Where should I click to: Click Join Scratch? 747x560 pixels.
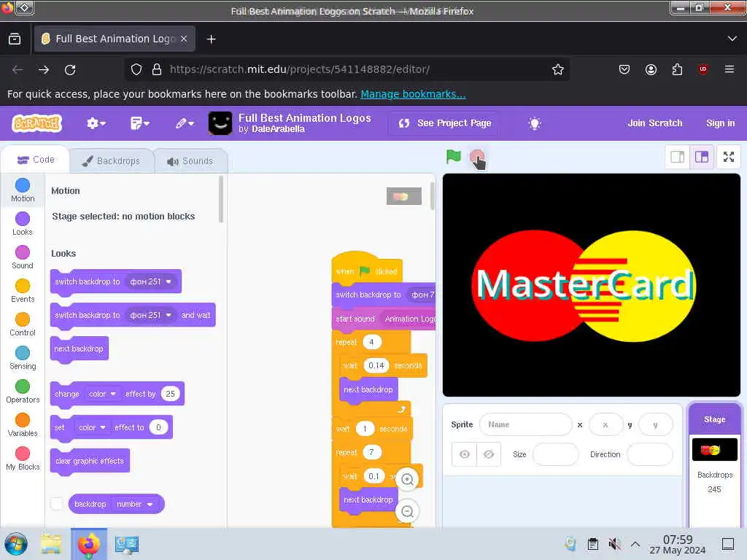tap(654, 122)
